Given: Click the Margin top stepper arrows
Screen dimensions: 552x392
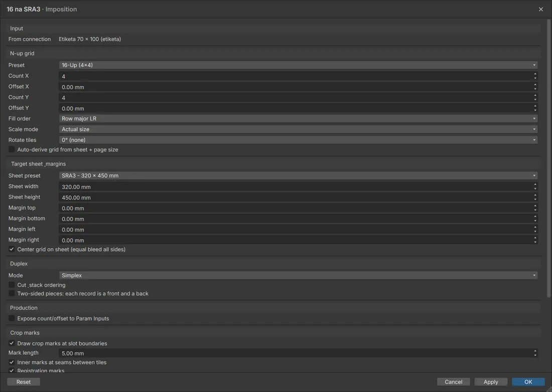Looking at the screenshot, I should 535,208.
